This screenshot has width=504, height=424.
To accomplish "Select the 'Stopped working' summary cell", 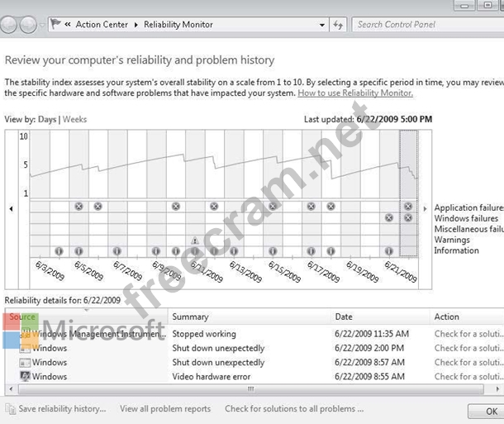I will [204, 334].
